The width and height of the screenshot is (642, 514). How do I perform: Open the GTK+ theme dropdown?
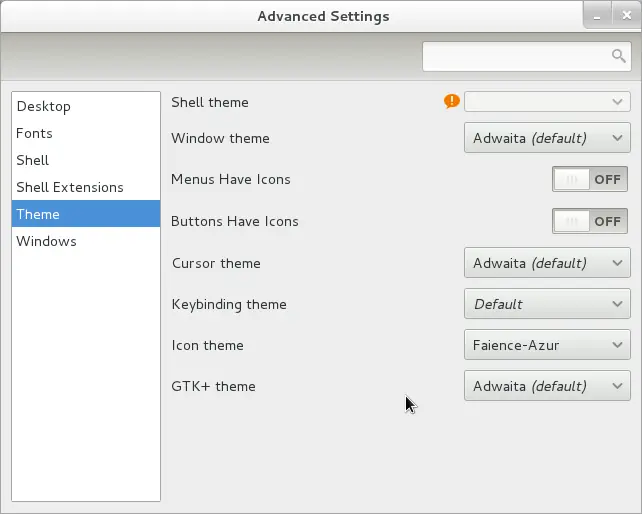[x=547, y=386]
